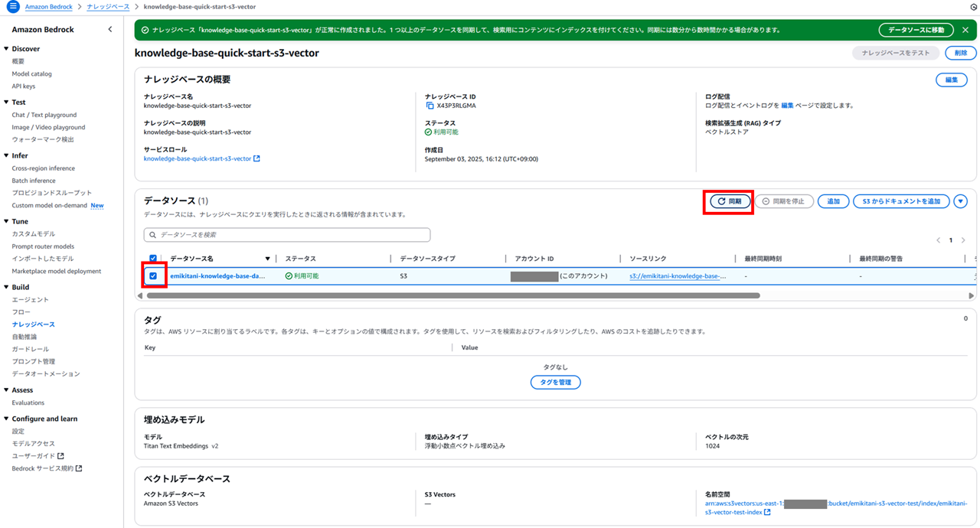980x528 pixels.
Task: Open the data source actions dropdown arrow
Action: (961, 201)
